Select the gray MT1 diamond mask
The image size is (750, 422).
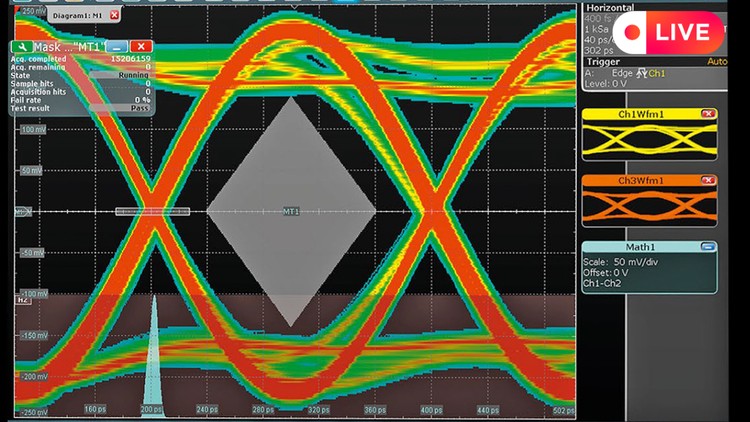pyautogui.click(x=291, y=211)
